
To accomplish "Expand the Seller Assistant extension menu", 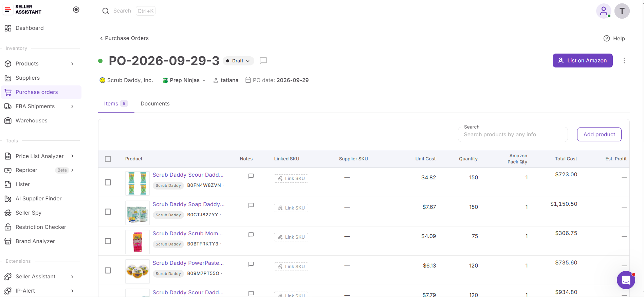I will [72, 277].
